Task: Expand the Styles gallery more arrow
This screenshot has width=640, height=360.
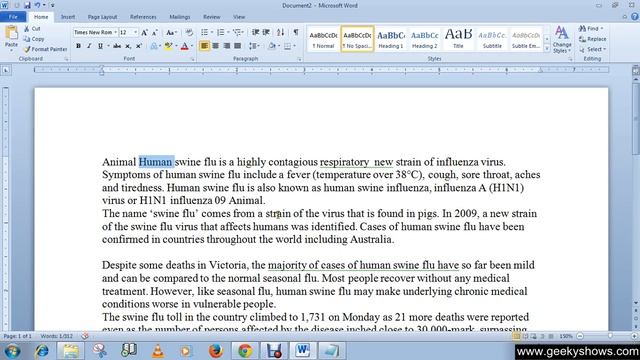Action: 547,49
